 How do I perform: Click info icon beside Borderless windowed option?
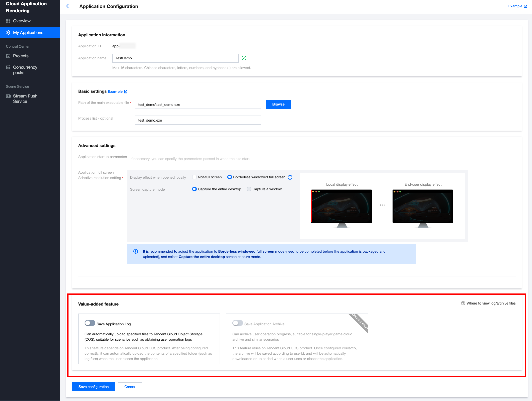pos(290,177)
